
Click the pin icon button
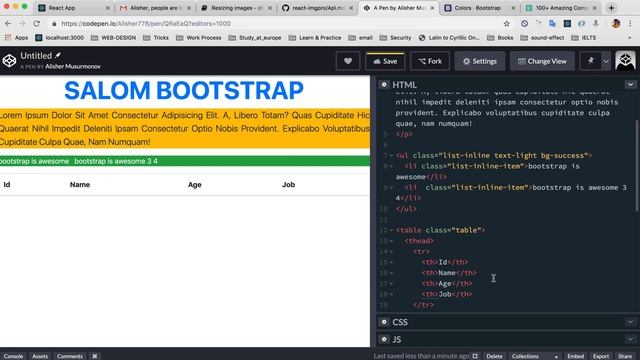[590, 61]
